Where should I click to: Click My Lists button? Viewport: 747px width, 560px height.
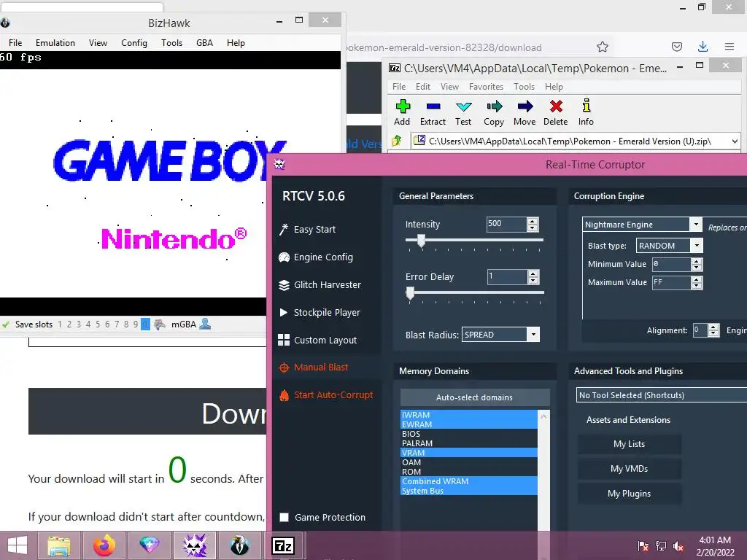[629, 444]
